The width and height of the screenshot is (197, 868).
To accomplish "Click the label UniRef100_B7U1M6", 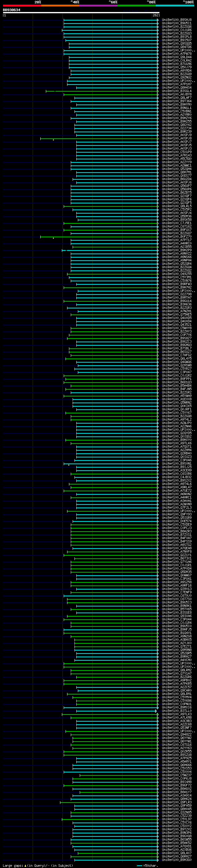I will coord(177,64).
